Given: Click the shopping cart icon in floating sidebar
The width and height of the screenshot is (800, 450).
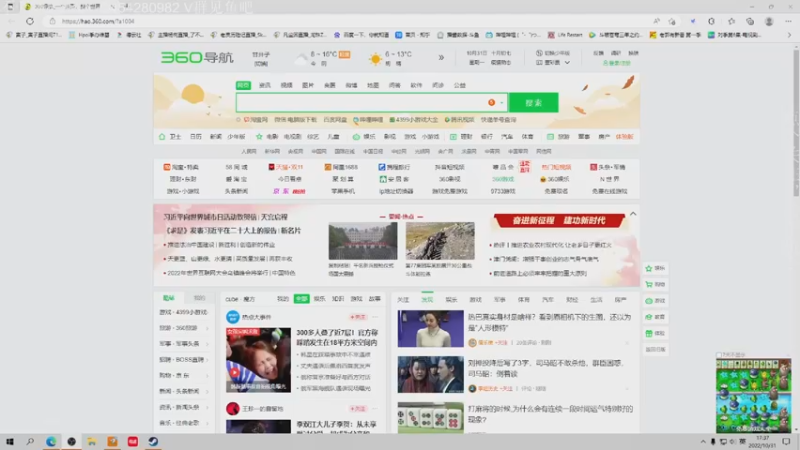Looking at the screenshot, I should pos(649,285).
